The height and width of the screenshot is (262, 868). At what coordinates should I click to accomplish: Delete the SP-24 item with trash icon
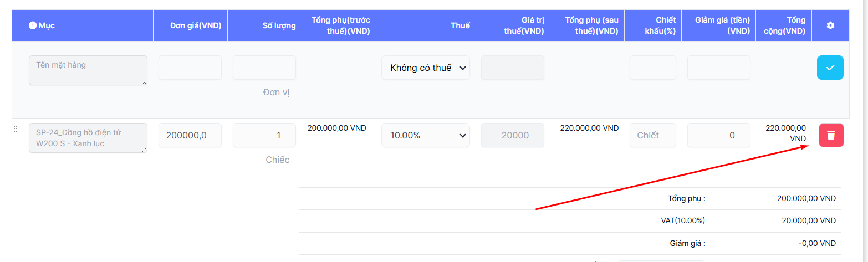831,135
